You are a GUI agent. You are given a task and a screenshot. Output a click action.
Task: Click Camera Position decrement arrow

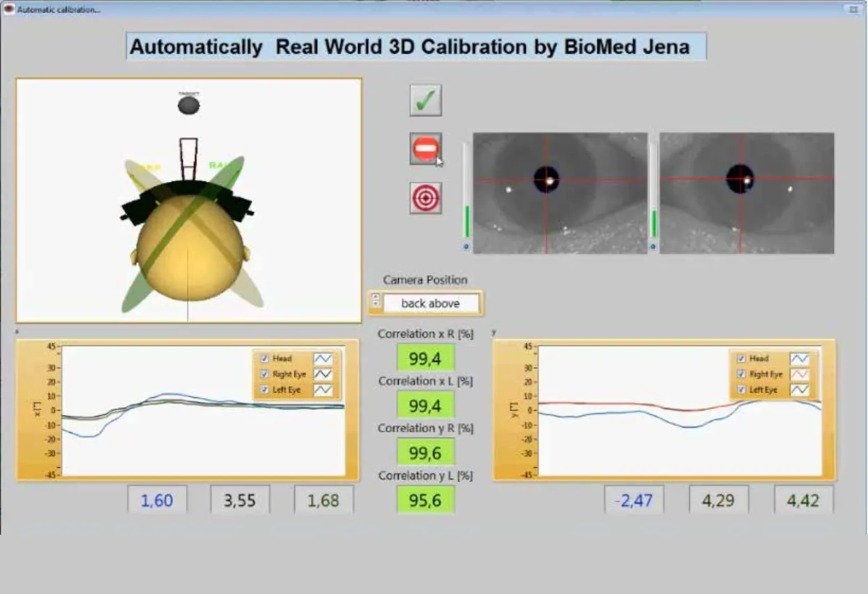click(376, 307)
